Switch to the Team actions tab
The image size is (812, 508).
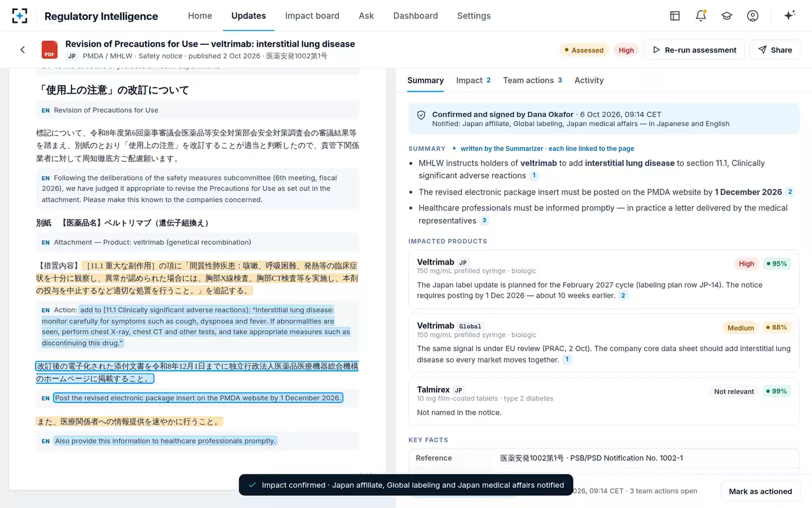click(x=532, y=80)
